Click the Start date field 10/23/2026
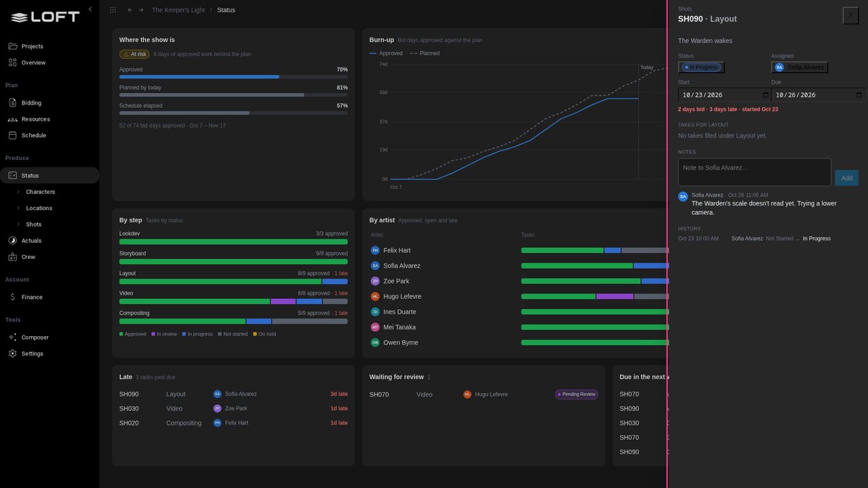The image size is (868, 488). (x=724, y=95)
